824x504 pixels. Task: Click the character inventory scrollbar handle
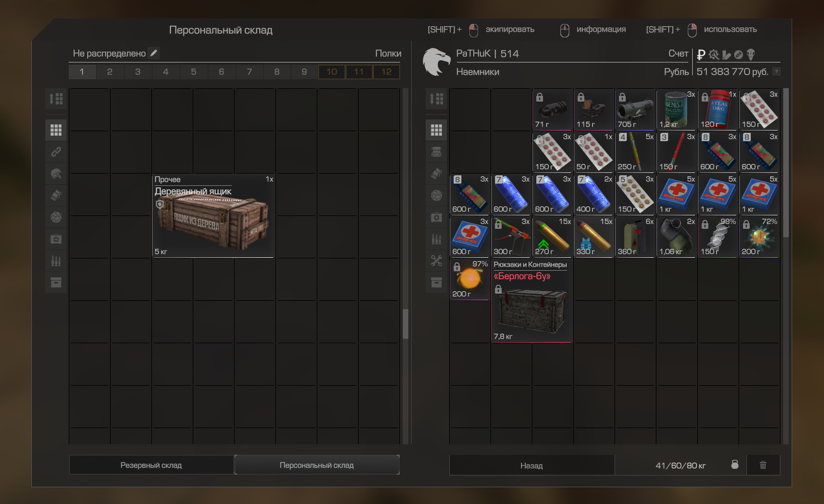[786, 163]
